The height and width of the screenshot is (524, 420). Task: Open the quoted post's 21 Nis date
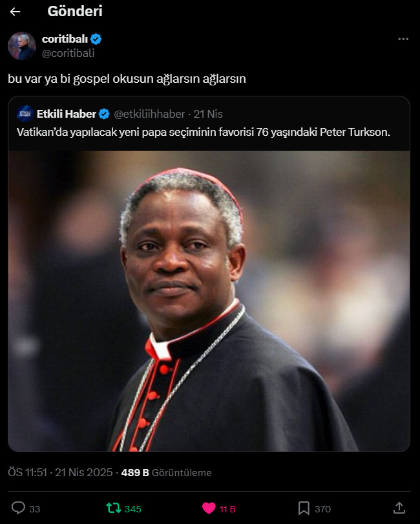pos(208,114)
